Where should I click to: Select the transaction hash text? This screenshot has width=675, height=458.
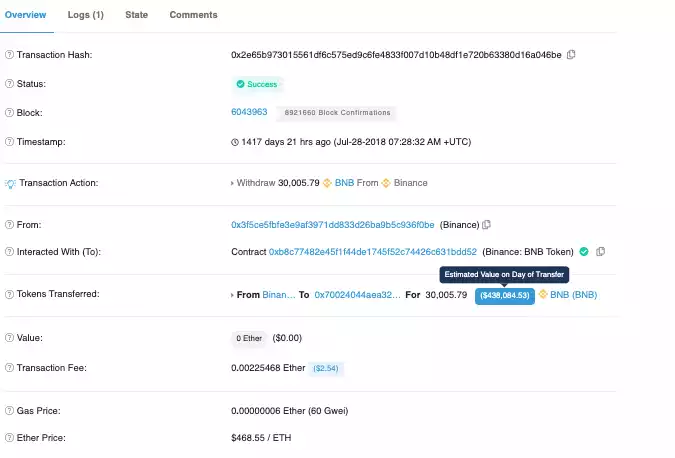point(396,55)
